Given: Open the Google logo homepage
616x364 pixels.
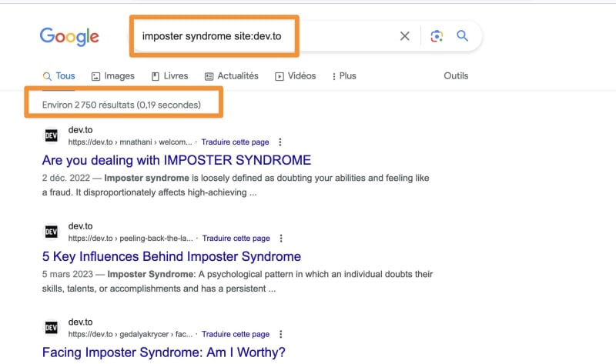Looking at the screenshot, I should (x=69, y=36).
